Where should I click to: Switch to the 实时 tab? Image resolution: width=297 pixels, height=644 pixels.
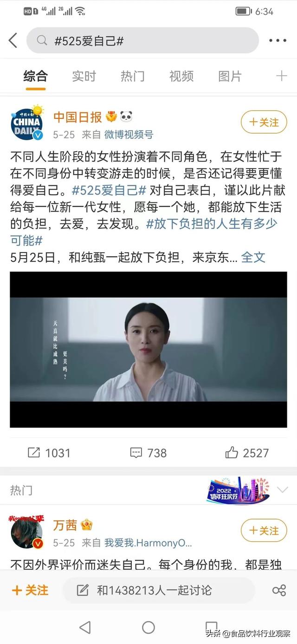84,76
